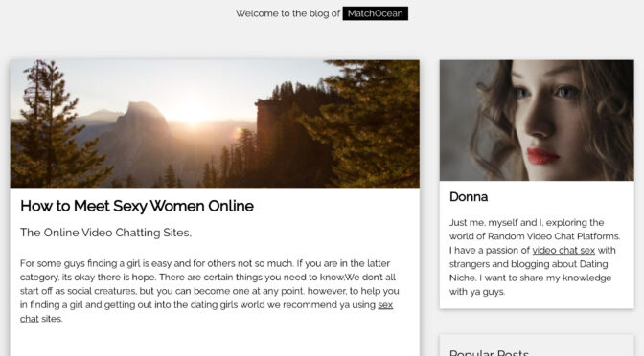This screenshot has height=356, width=644.
Task: Click "with ya guys" at the bio's end
Action: (477, 292)
